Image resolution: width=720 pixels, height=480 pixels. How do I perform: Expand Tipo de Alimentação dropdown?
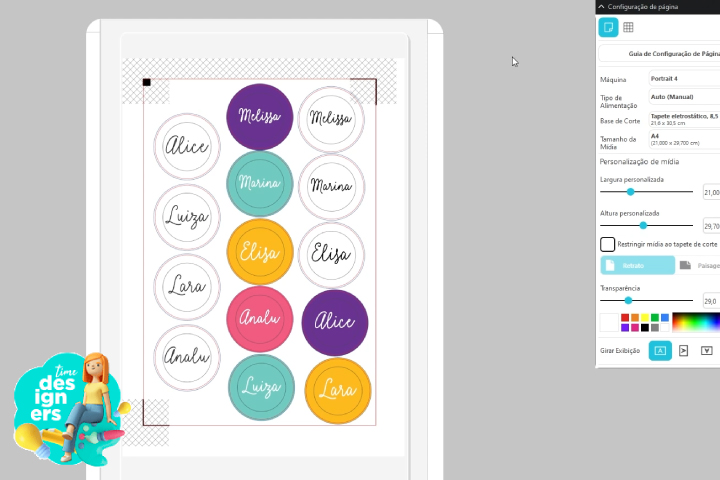tap(683, 97)
